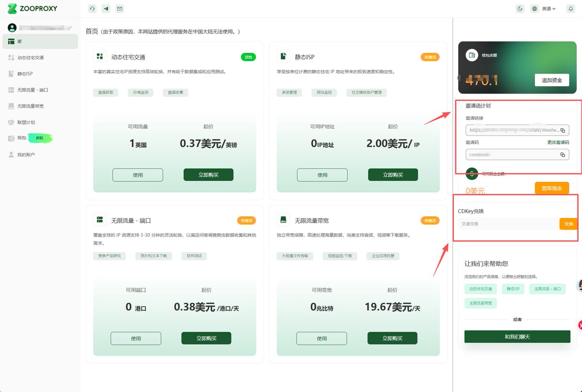This screenshot has height=392, width=582.
Task: Toggle dark mode with the moon icon
Action: point(520,8)
